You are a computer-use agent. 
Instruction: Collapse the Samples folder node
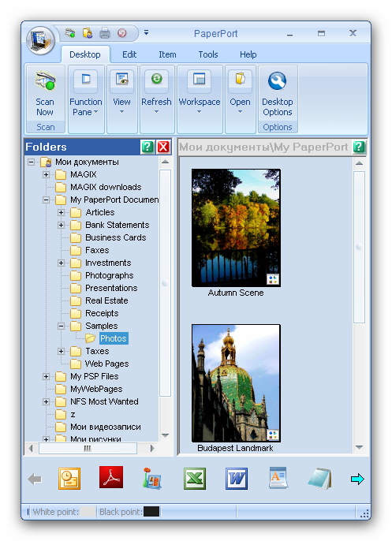tap(61, 326)
